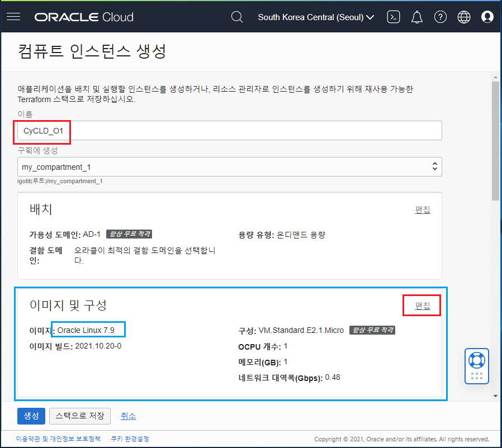Image resolution: width=502 pixels, height=448 pixels.
Task: Click the scrollbar up arrow
Action: point(495,77)
